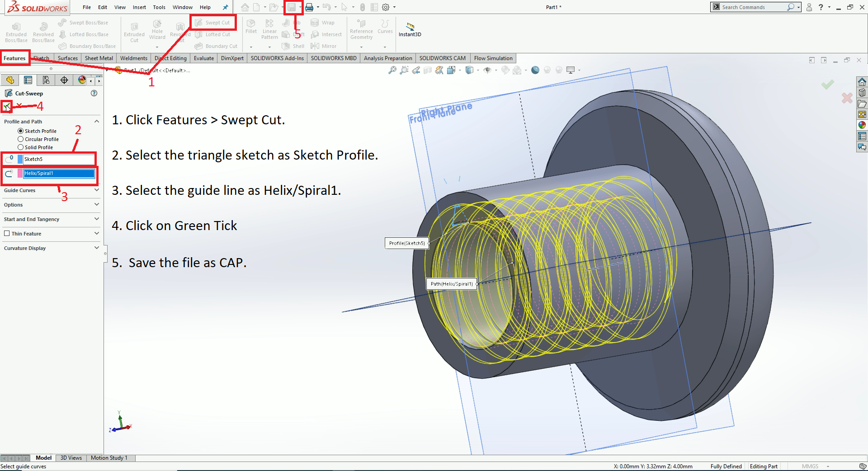Click Zoom to Fit in view toolbar

tap(392, 70)
